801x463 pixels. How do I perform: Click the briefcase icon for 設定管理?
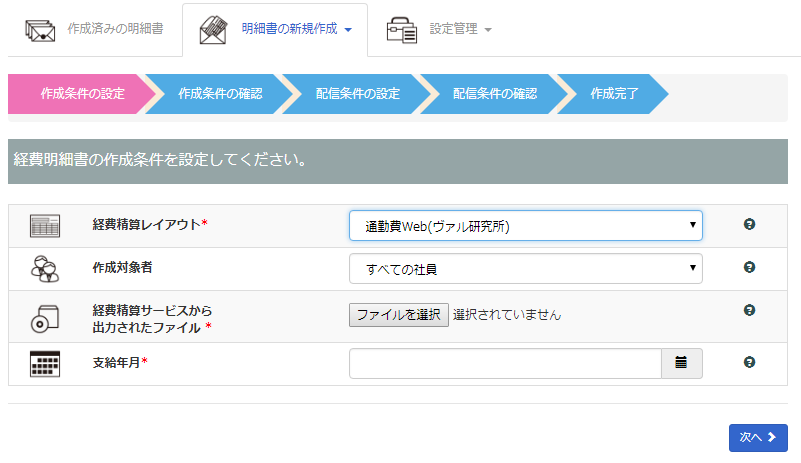click(401, 30)
